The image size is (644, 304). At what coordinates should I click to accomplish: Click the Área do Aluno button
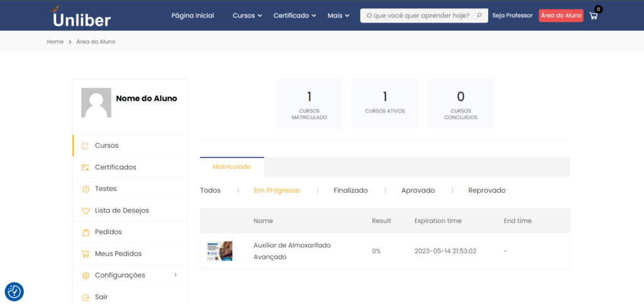point(561,16)
